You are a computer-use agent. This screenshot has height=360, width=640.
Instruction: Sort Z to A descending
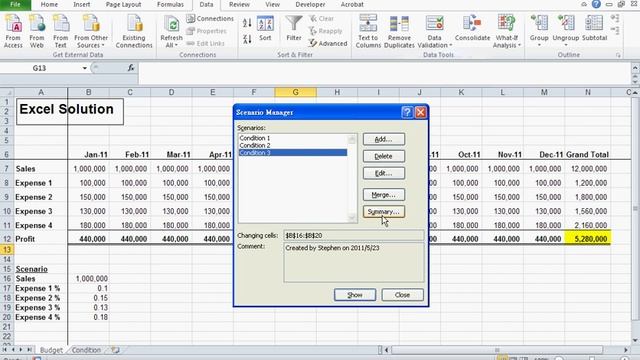[247, 39]
